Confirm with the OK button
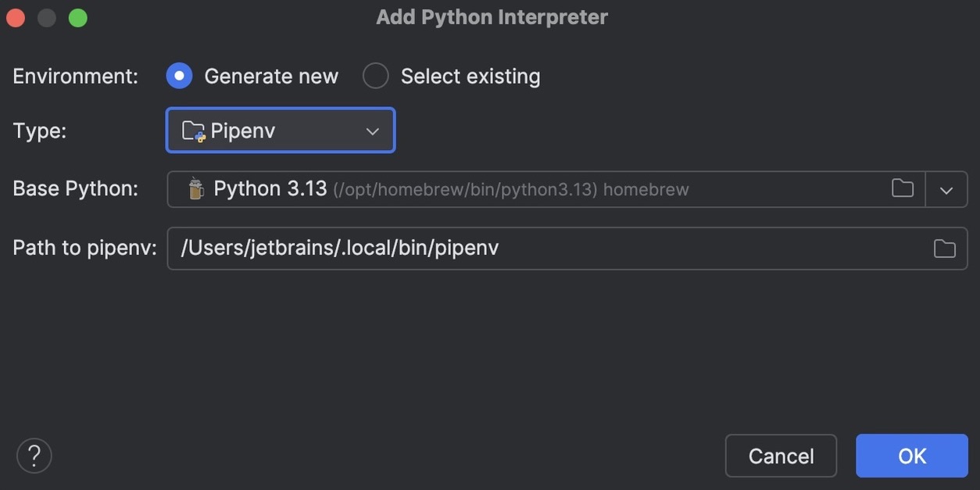Viewport: 980px width, 490px height. tap(911, 456)
